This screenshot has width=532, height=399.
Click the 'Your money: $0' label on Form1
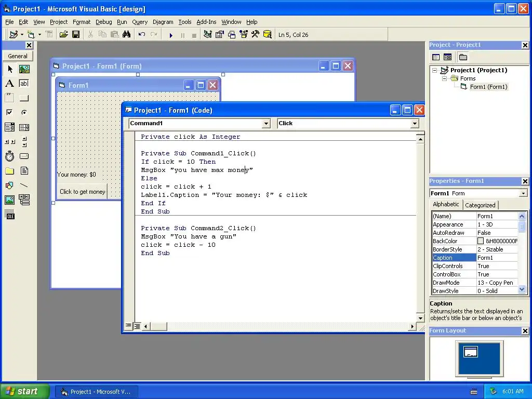[76, 175]
